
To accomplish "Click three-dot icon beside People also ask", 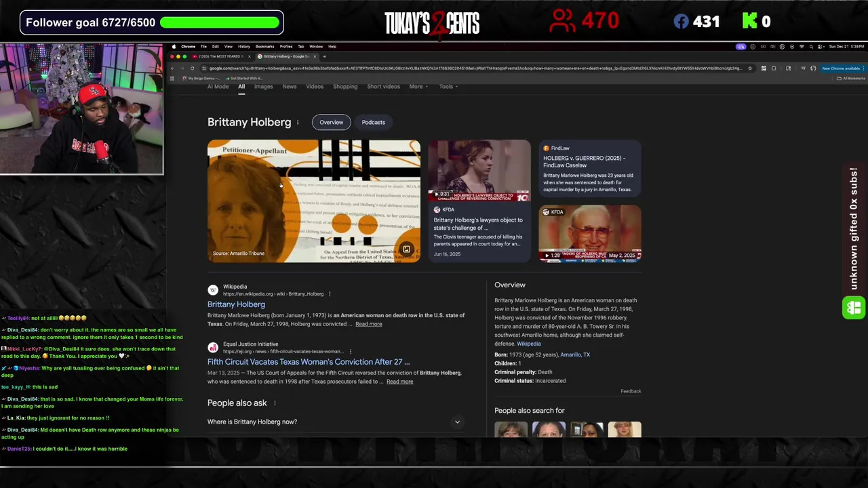I will click(x=275, y=403).
